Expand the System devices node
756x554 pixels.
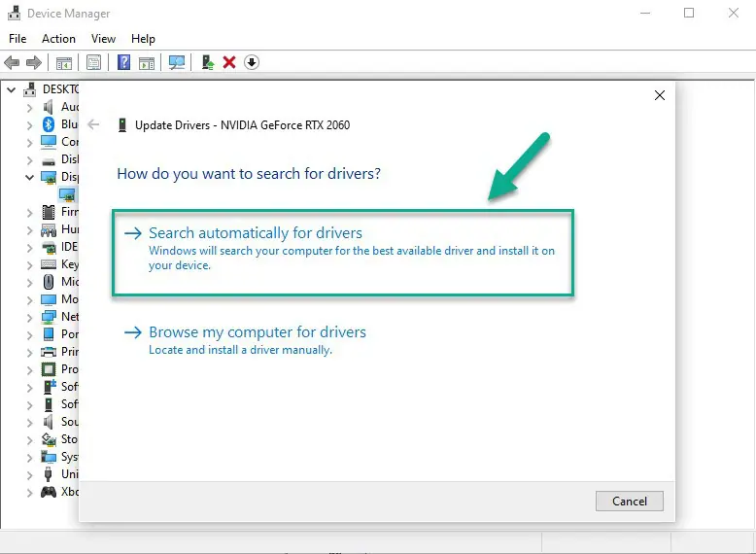pyautogui.click(x=29, y=458)
